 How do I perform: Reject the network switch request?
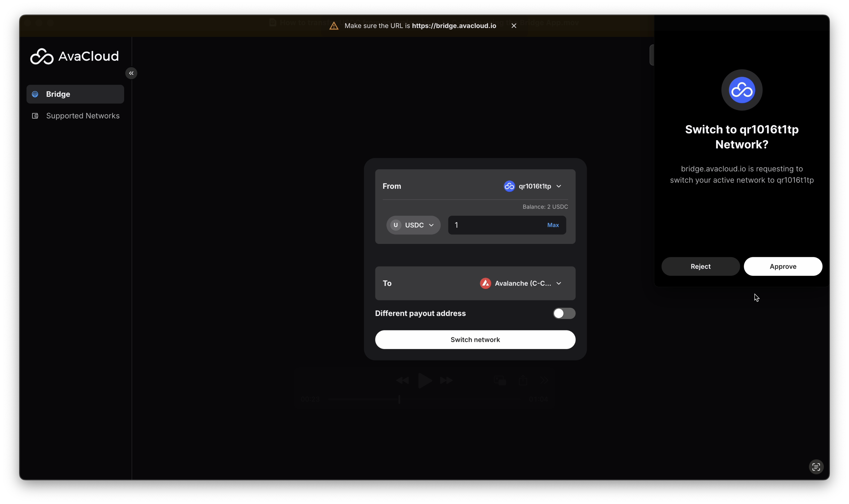coord(700,267)
